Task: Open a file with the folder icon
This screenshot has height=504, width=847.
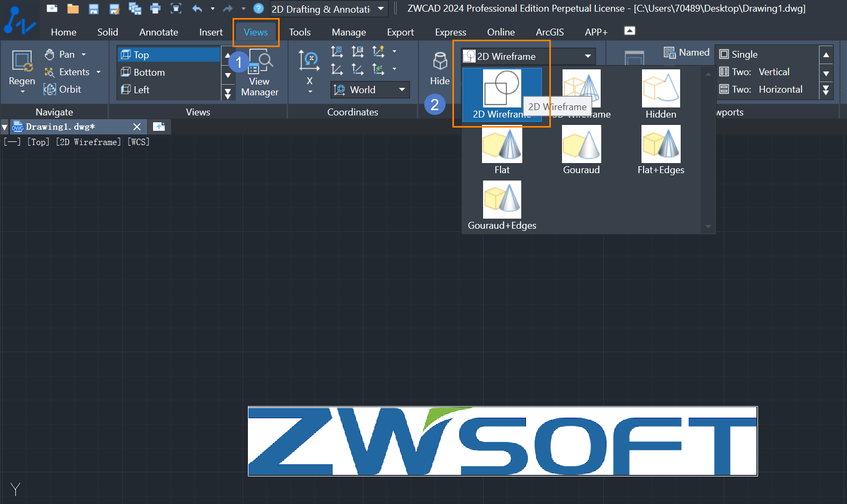Action: pos(73,8)
